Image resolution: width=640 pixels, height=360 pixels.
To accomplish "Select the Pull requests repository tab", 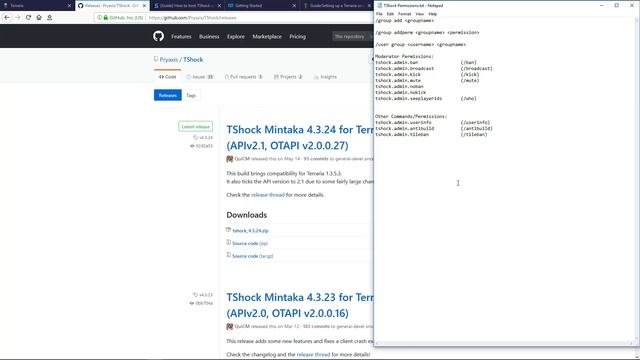I will click(244, 77).
